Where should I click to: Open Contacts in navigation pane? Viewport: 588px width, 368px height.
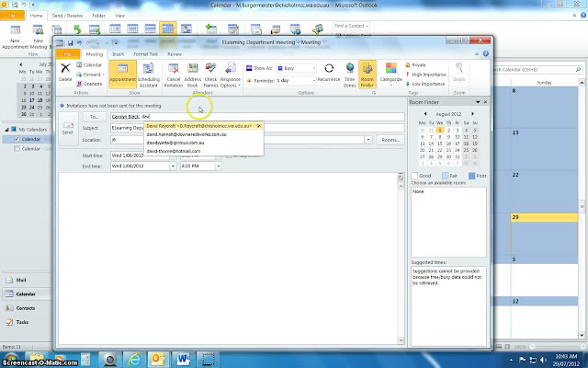click(27, 308)
